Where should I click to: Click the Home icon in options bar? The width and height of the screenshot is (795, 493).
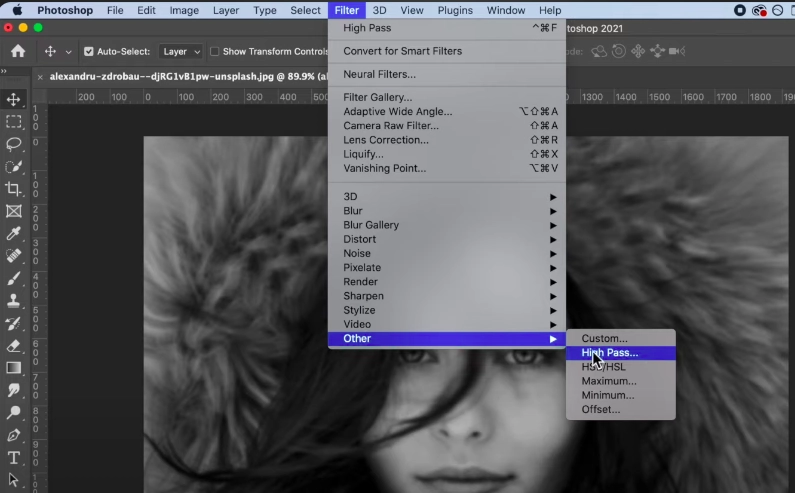click(x=18, y=51)
